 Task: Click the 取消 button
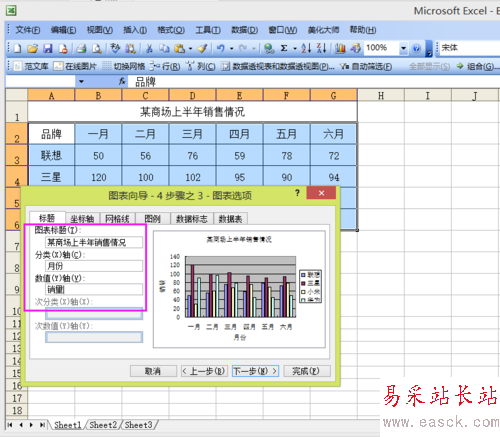(x=153, y=371)
